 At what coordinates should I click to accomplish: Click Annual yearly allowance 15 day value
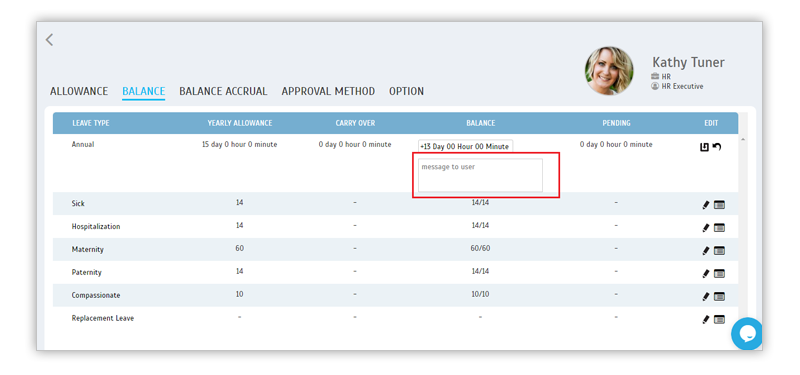coord(240,144)
